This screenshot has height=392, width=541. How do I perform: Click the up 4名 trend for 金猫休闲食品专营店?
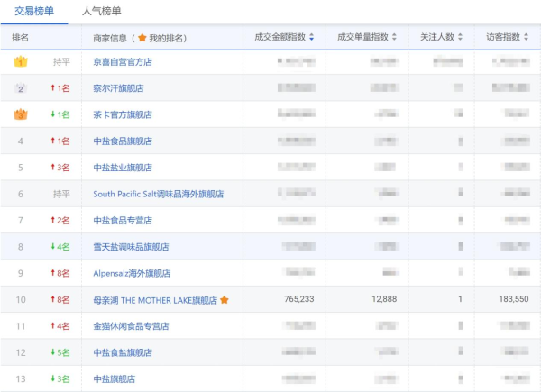(60, 326)
